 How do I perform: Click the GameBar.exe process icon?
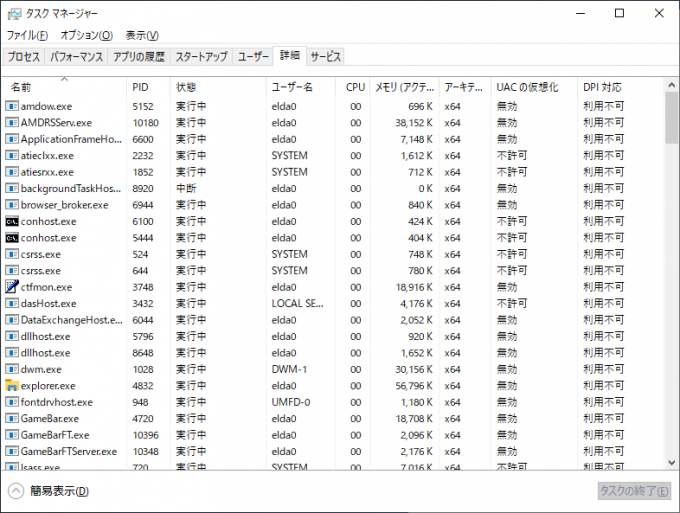point(12,419)
